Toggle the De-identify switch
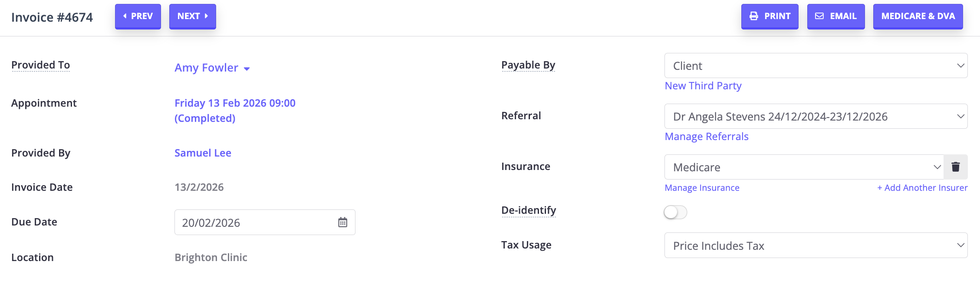This screenshot has width=980, height=281. [x=675, y=212]
